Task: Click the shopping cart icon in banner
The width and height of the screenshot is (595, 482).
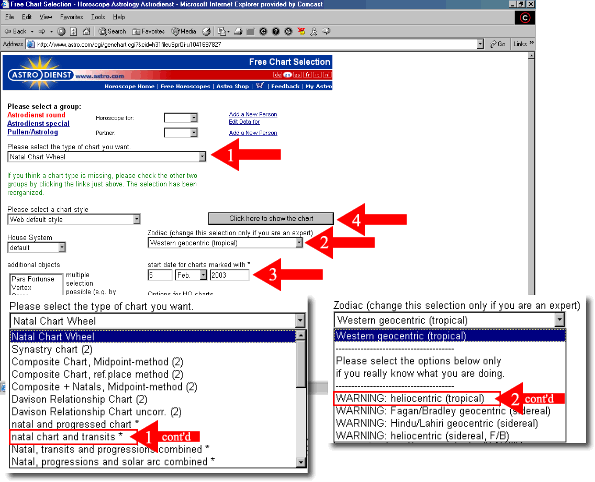Action: (260, 86)
